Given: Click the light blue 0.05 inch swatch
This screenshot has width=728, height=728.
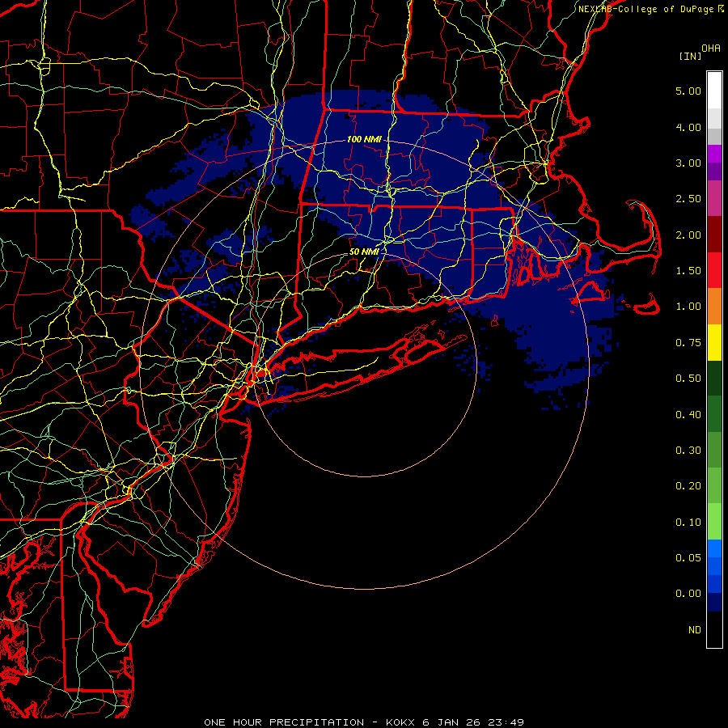Looking at the screenshot, I should [714, 548].
